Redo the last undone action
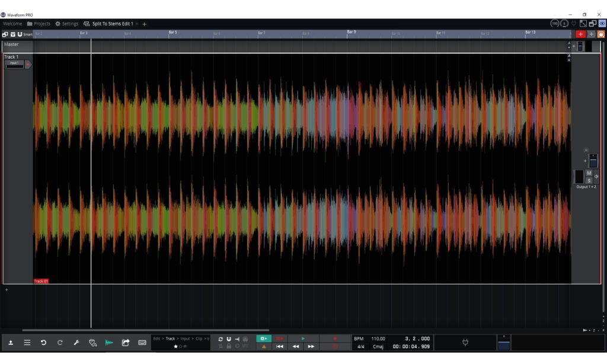607x364 pixels. tap(60, 343)
